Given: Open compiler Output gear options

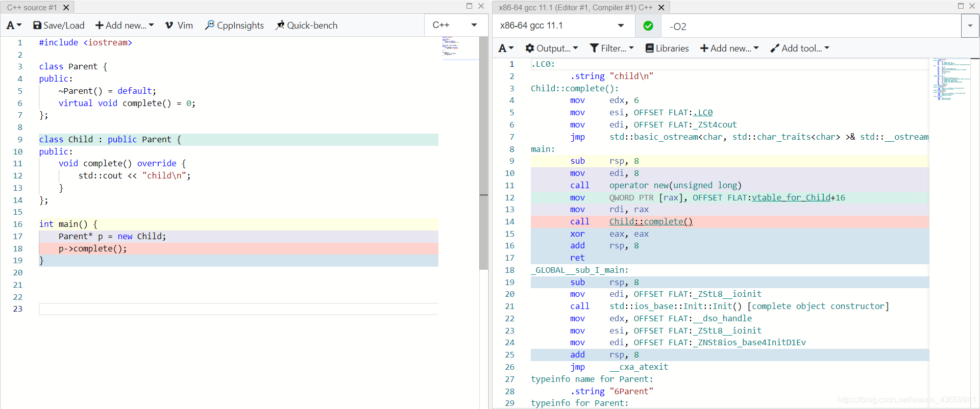Looking at the screenshot, I should click(x=552, y=48).
